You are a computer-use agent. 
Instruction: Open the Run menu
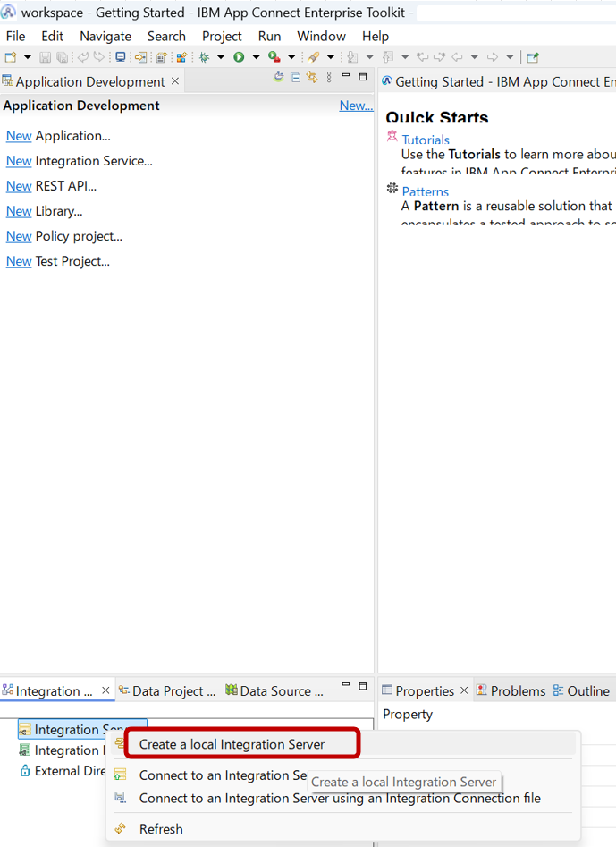click(x=269, y=36)
